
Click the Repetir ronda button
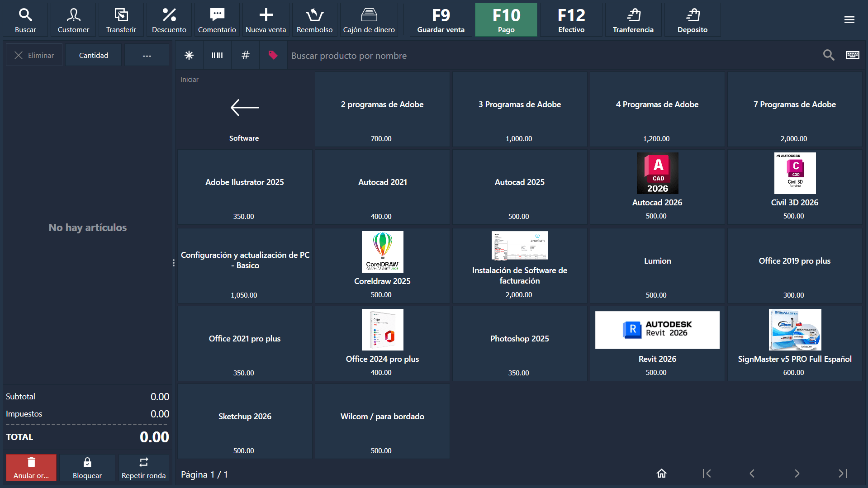(x=144, y=468)
